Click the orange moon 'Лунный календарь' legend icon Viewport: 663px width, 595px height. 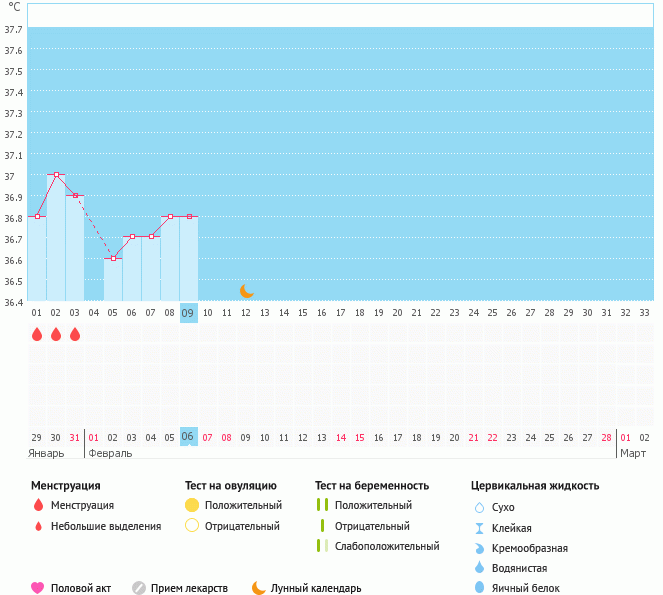point(259,588)
